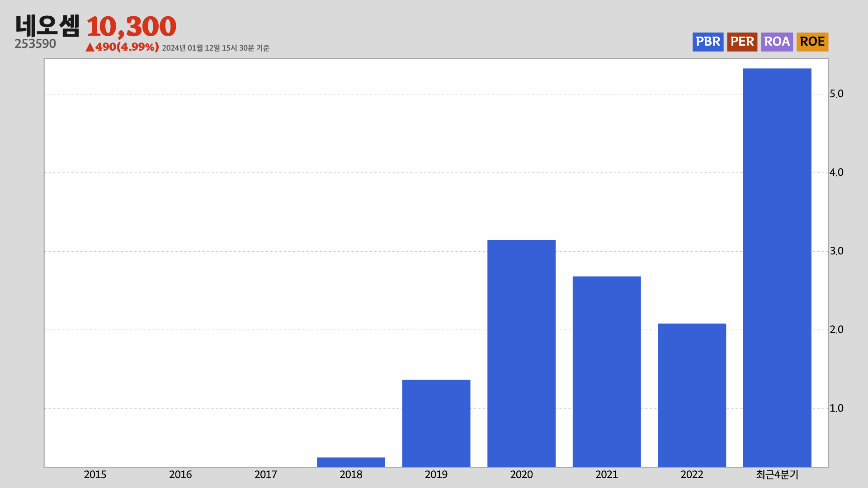Click the 2021 x-axis label
Image resolution: width=868 pixels, height=488 pixels.
coord(607,475)
